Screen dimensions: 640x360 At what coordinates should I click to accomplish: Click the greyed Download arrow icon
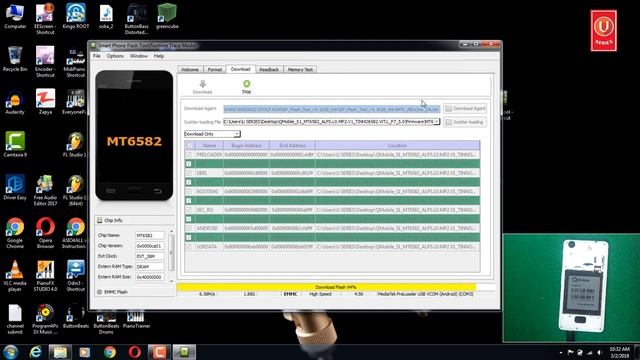pyautogui.click(x=202, y=84)
